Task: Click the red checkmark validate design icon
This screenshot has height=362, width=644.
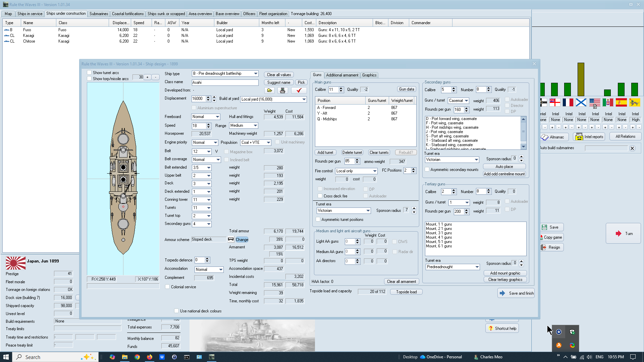Action: coord(299,90)
